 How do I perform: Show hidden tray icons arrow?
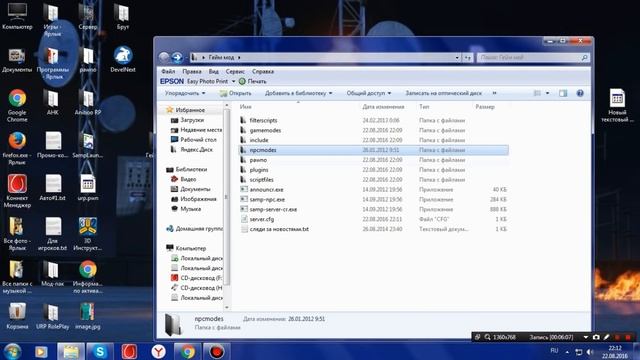pos(567,352)
